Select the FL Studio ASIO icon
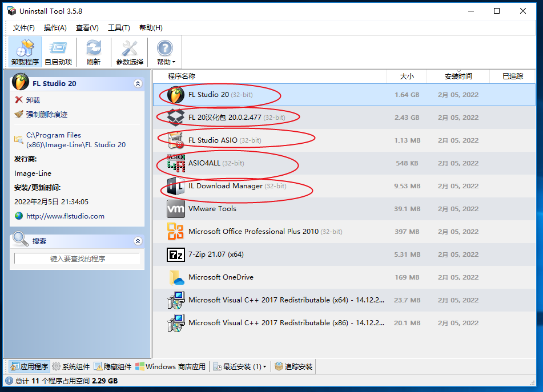Screen dimensions: 543x392 (x=175, y=140)
